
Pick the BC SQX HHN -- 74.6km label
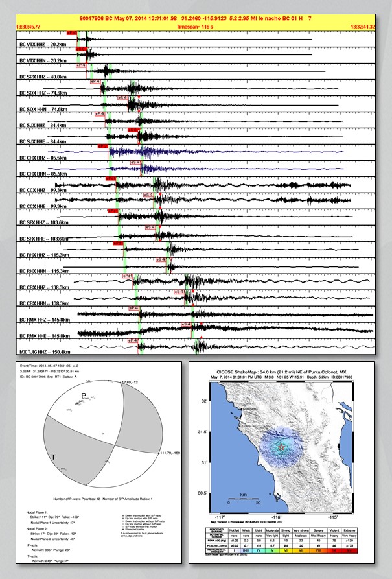(43, 110)
